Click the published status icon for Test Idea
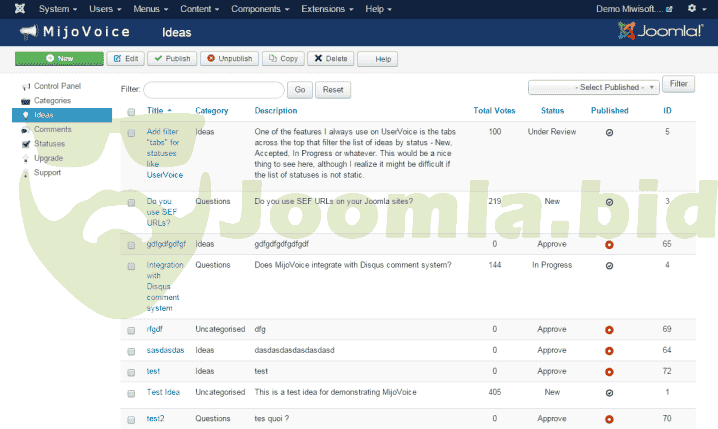The height and width of the screenshot is (429, 718). [609, 393]
